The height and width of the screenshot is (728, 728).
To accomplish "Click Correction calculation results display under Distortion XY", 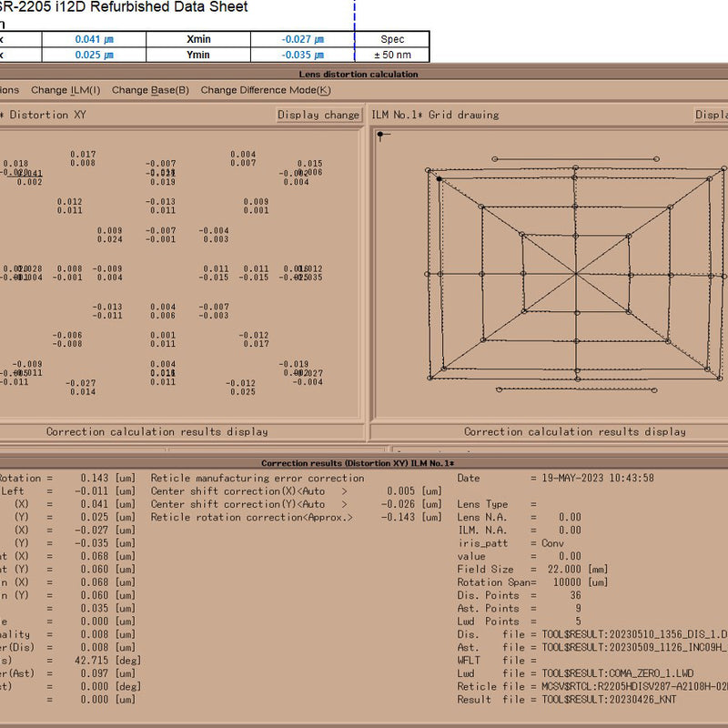I will pos(157,431).
